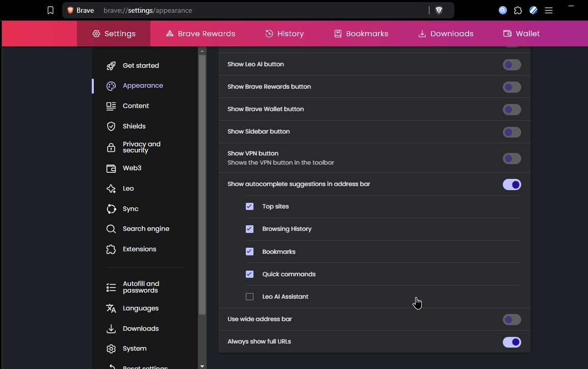Image resolution: width=588 pixels, height=369 pixels.
Task: Open the Extensions puzzle icon in toolbar
Action: pyautogui.click(x=518, y=11)
